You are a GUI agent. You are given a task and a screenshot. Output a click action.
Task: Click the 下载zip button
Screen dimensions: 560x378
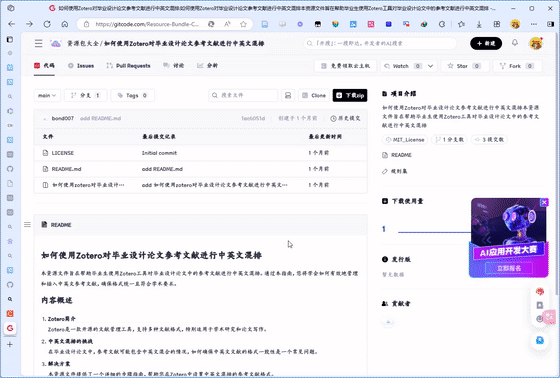(x=350, y=95)
